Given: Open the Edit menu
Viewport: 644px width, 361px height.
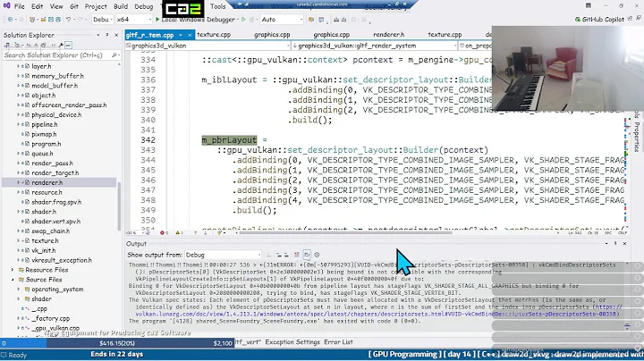Looking at the screenshot, I should pos(37,6).
